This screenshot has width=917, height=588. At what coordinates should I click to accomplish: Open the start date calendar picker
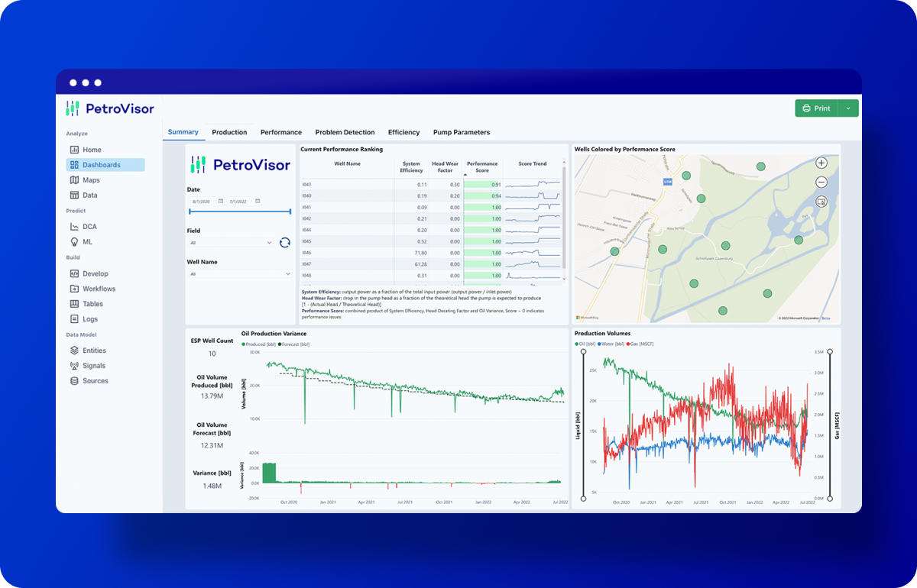221,201
